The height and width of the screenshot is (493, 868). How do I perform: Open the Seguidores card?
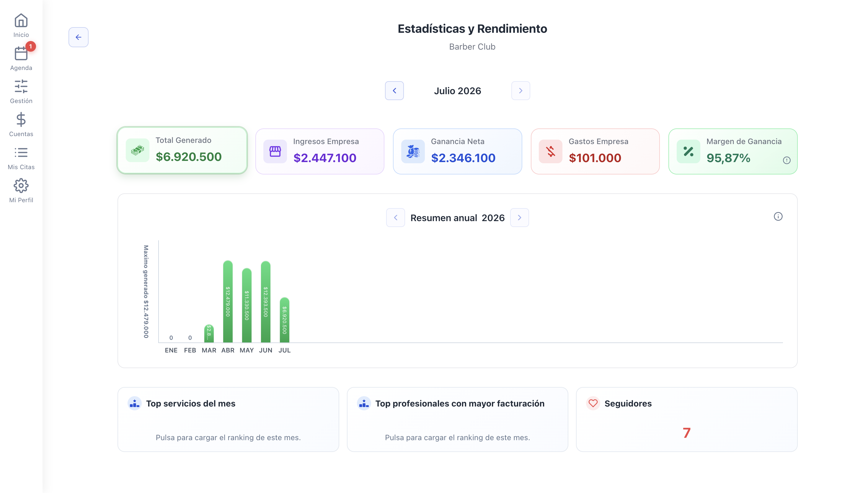pos(686,419)
